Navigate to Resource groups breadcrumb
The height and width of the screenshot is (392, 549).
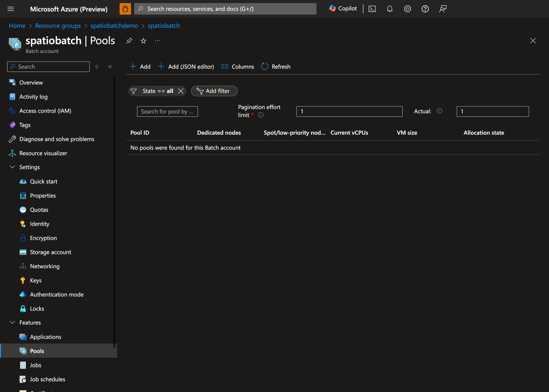[58, 25]
